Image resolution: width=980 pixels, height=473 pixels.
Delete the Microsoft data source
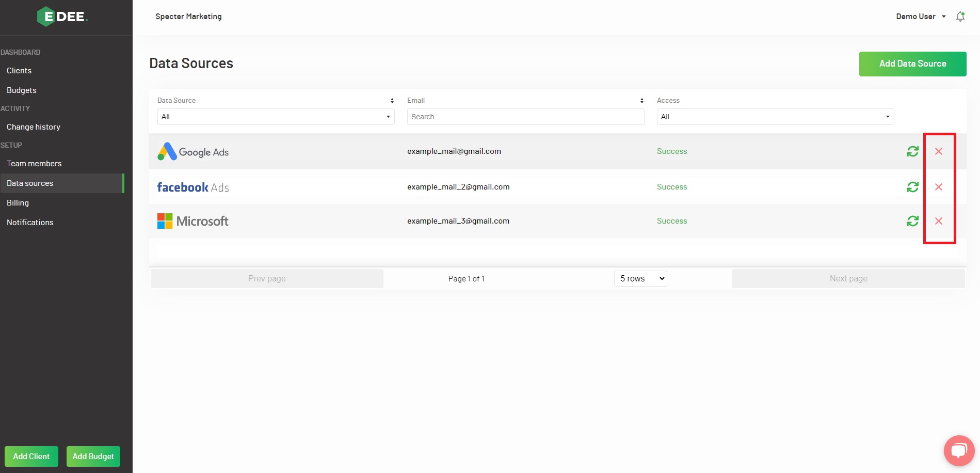939,221
